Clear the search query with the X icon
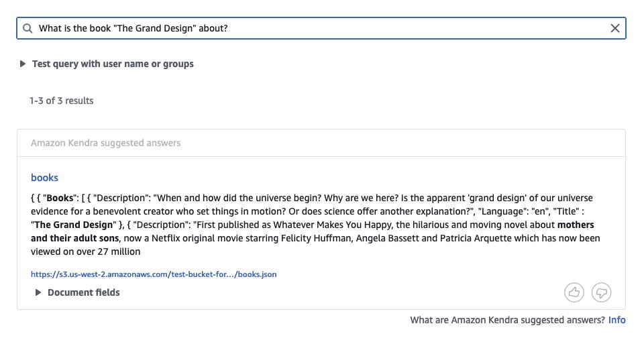644x340 pixels. click(615, 28)
